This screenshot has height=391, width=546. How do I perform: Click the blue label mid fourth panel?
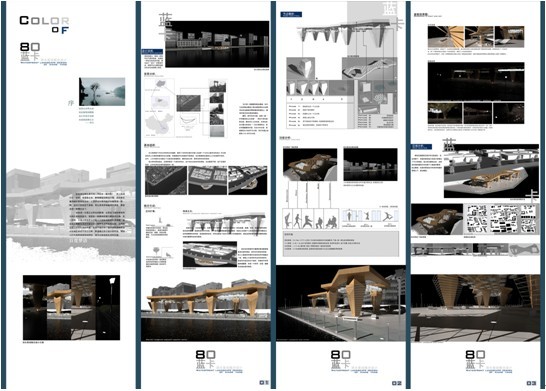[421, 147]
